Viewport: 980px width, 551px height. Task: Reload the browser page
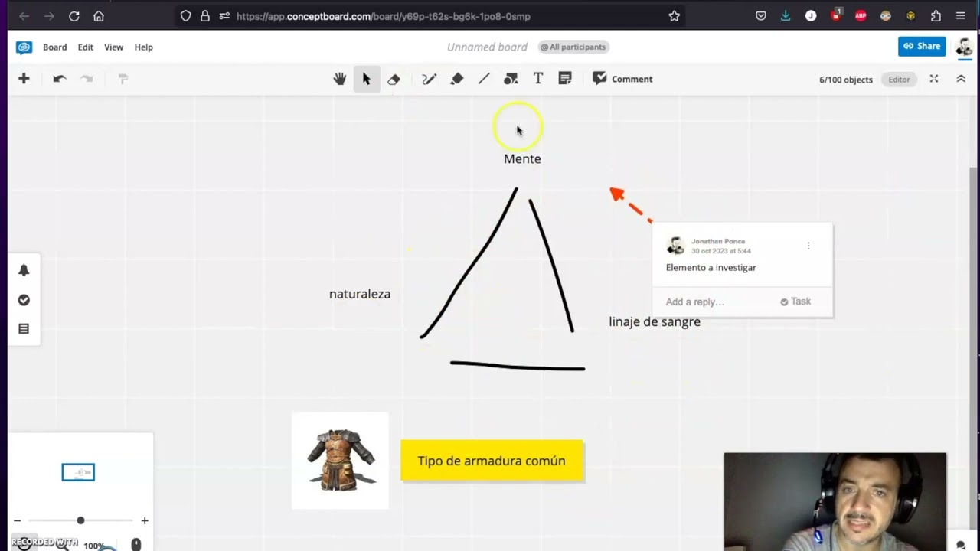(73, 16)
